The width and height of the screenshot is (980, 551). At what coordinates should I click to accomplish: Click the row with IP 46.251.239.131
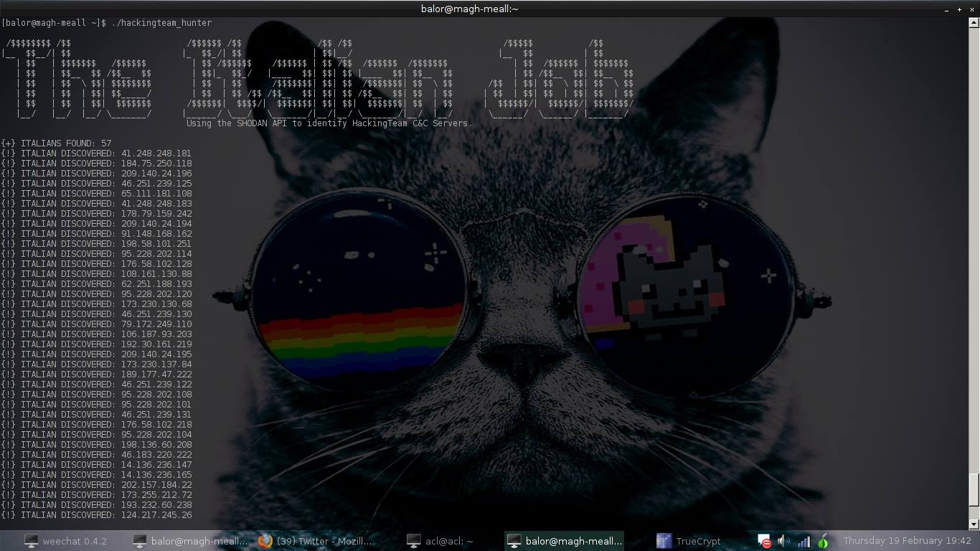point(96,415)
